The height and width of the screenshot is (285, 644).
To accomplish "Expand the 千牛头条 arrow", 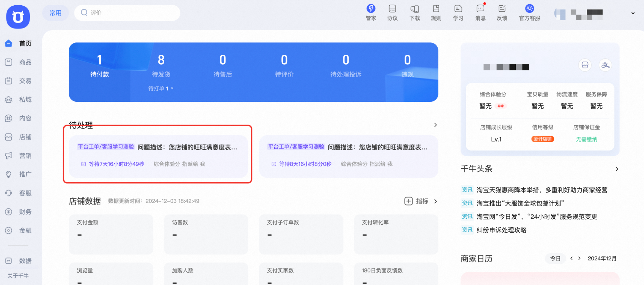I will pyautogui.click(x=617, y=169).
